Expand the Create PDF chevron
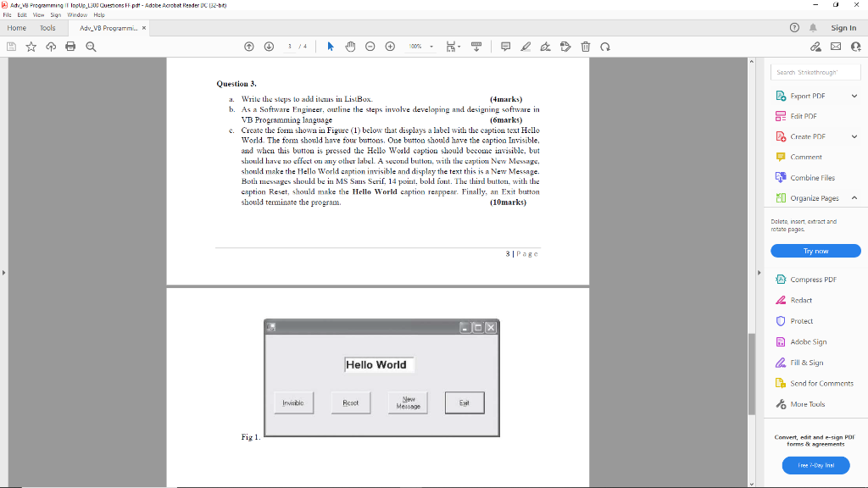This screenshot has width=868, height=488. click(x=854, y=136)
